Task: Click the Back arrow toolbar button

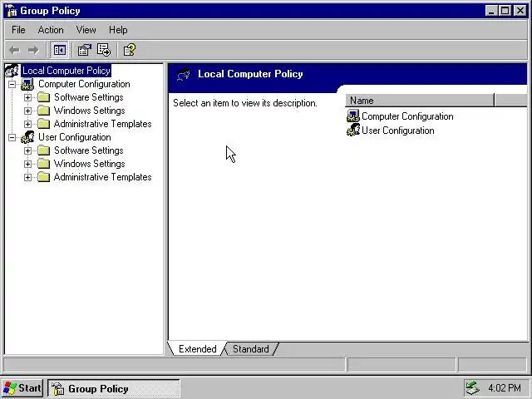Action: [x=15, y=50]
